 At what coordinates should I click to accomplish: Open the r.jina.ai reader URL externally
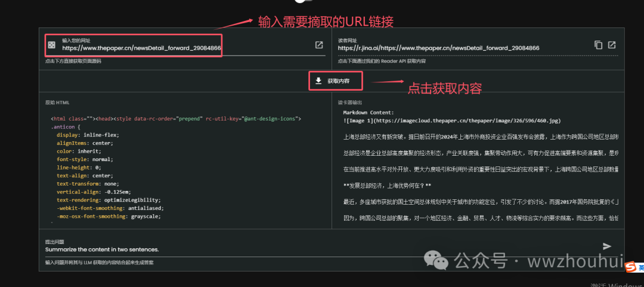(x=612, y=45)
